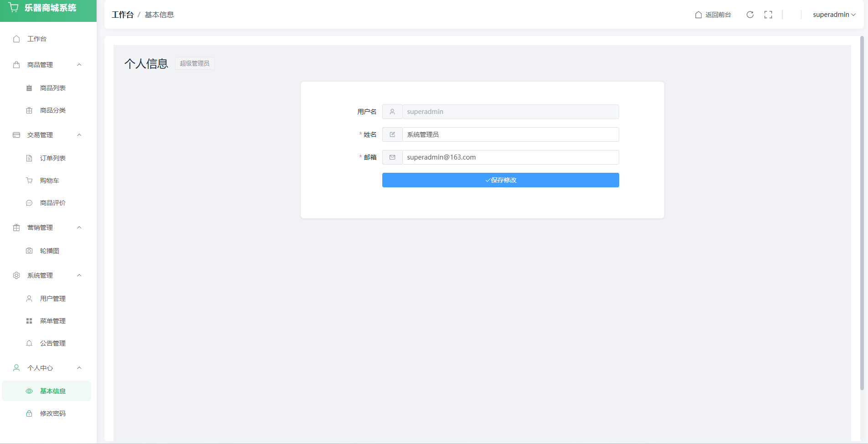
Task: Click the email envelope icon
Action: click(392, 157)
